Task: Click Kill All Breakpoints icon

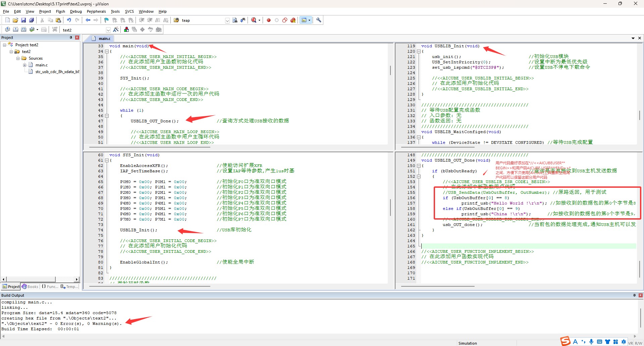Action: (x=293, y=20)
